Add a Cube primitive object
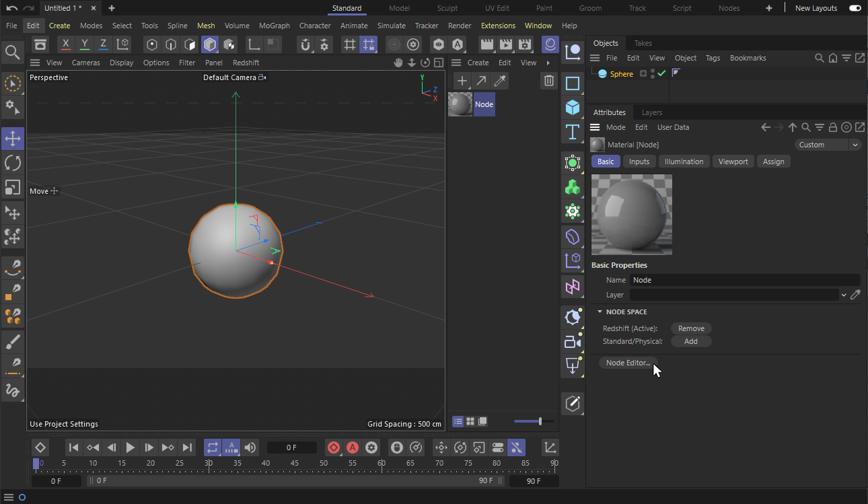The image size is (868, 504). (573, 108)
